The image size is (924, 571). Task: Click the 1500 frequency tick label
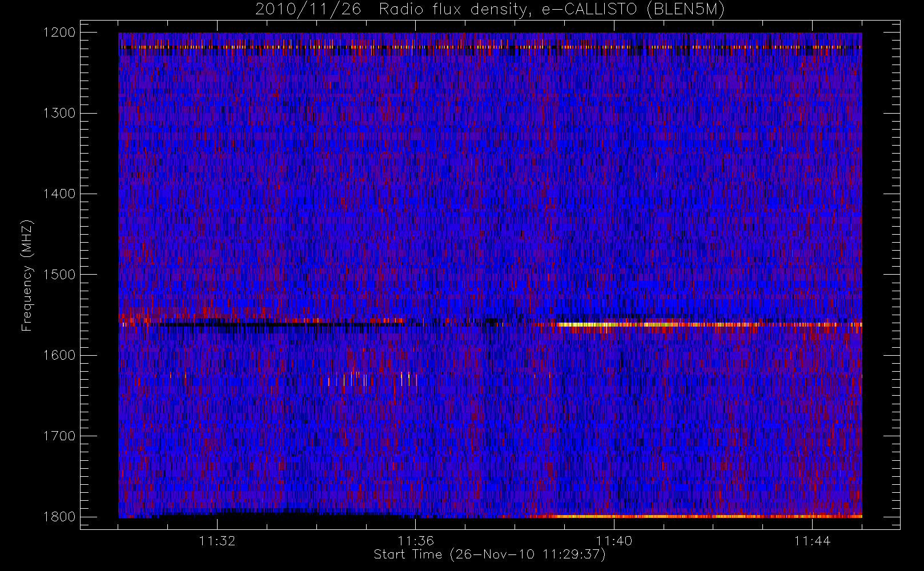[x=59, y=275]
